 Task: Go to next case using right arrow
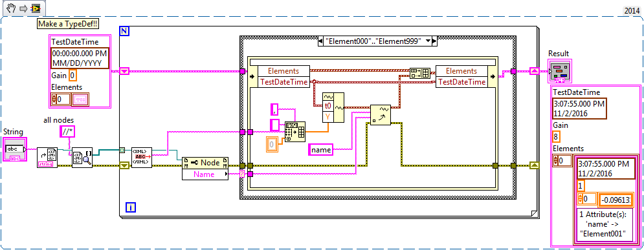435,41
